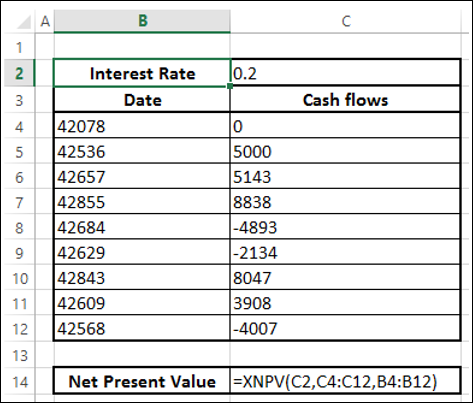The image size is (473, 403).
Task: Click the date cell 42843
Action: (x=142, y=277)
